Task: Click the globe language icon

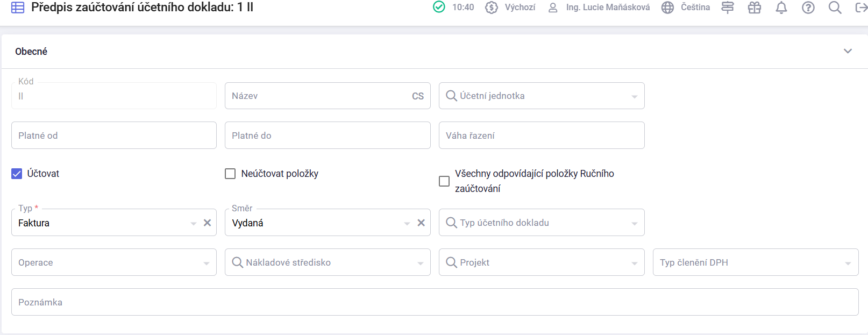Action: click(x=667, y=8)
